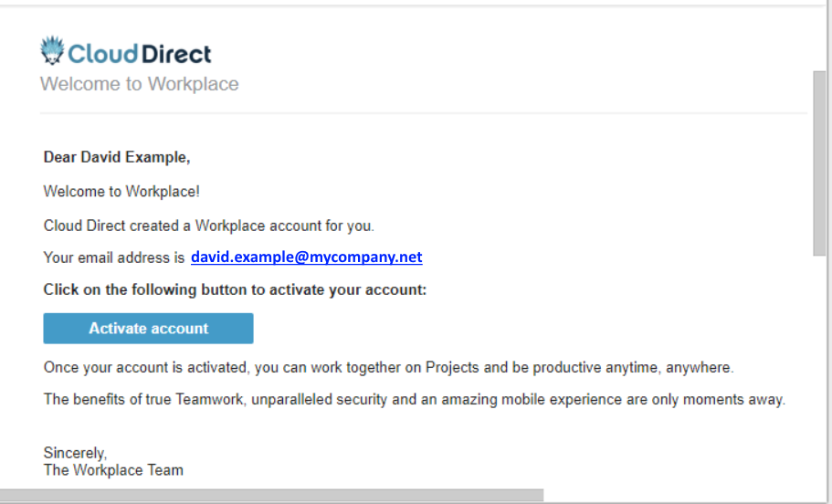Click the gray Welcome to Workplace heading
The width and height of the screenshot is (832, 504).
(140, 84)
